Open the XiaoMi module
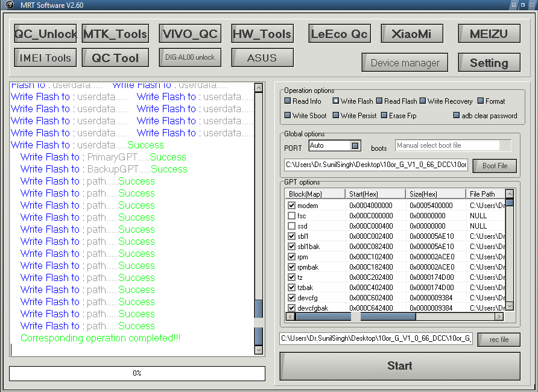538x392 pixels. tap(412, 34)
